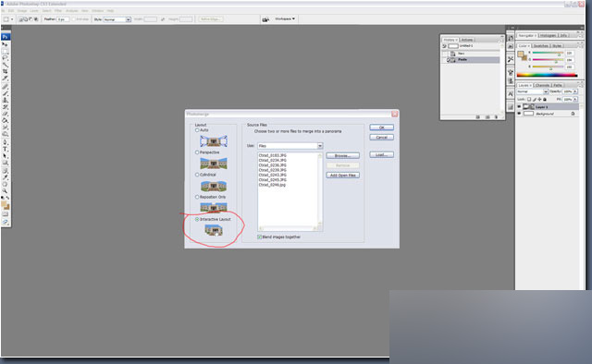Toggle Quick Mask mode icon in the toolbox
The width and height of the screenshot is (592, 364).
coord(6,214)
